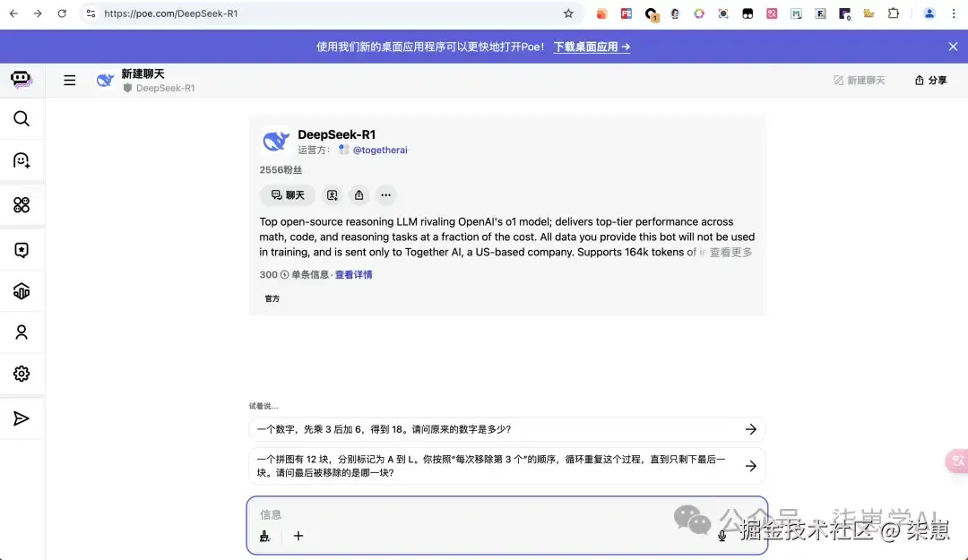This screenshot has height=560, width=968.
Task: Expand description with 查看更多
Action: pyautogui.click(x=730, y=252)
